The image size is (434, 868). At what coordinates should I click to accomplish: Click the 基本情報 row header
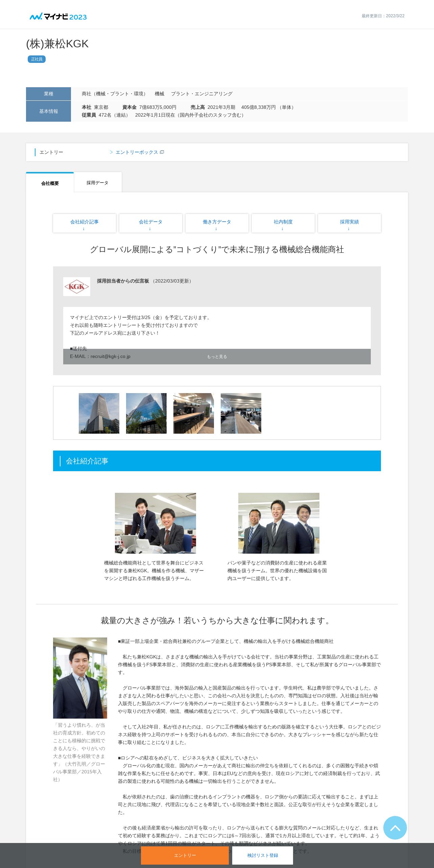point(48,111)
